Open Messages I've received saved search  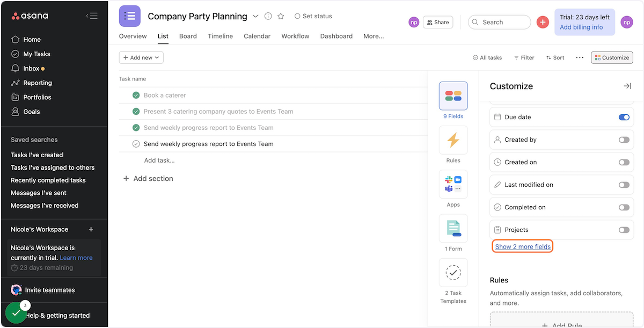click(45, 205)
